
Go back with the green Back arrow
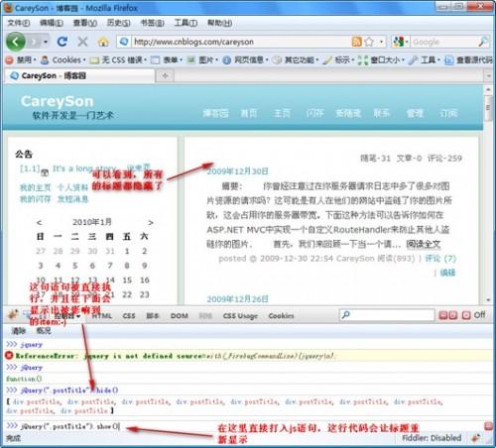(16, 42)
